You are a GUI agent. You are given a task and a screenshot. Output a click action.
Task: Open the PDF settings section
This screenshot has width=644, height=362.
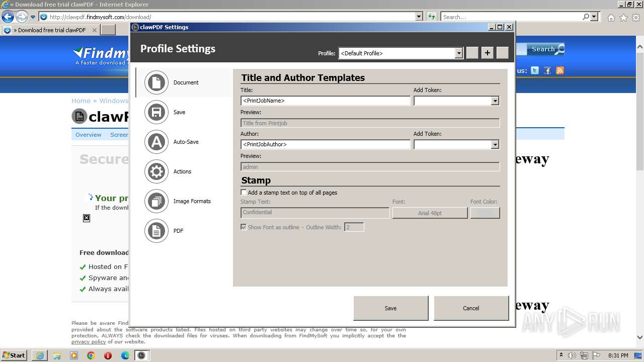[x=184, y=231]
